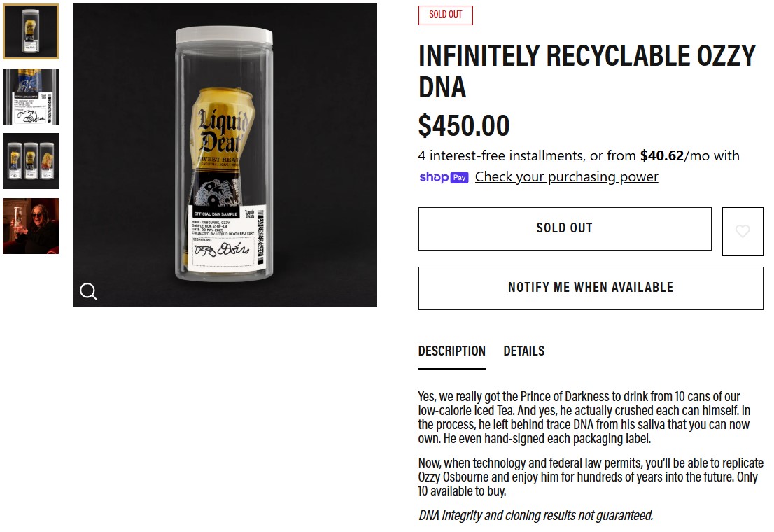Click the $450.00 price
774x532 pixels.
[464, 126]
